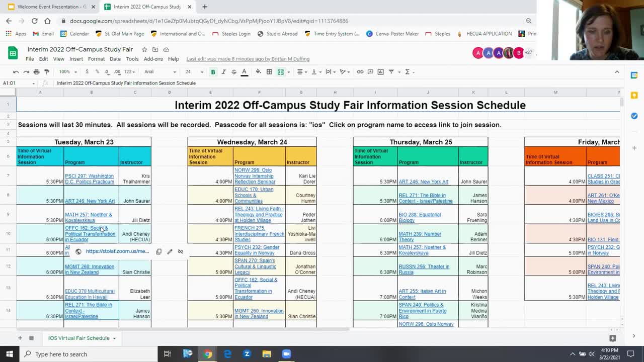Open the font size 24 dropdown
Image resolution: width=644 pixels, height=362 pixels.
click(194, 72)
